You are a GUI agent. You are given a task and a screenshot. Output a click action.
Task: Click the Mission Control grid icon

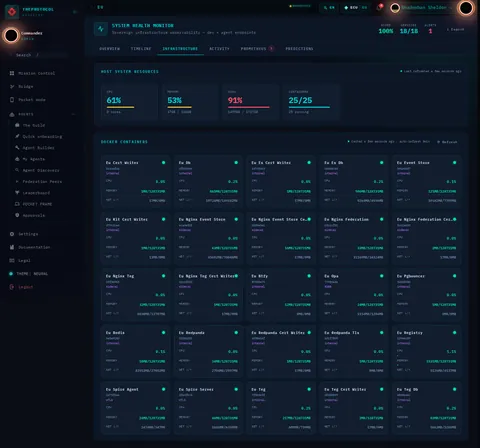[12, 73]
